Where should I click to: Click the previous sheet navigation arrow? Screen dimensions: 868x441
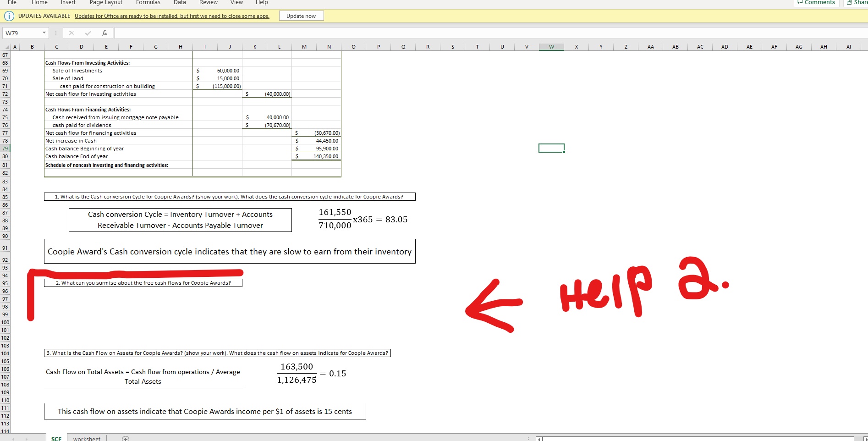coord(13,439)
